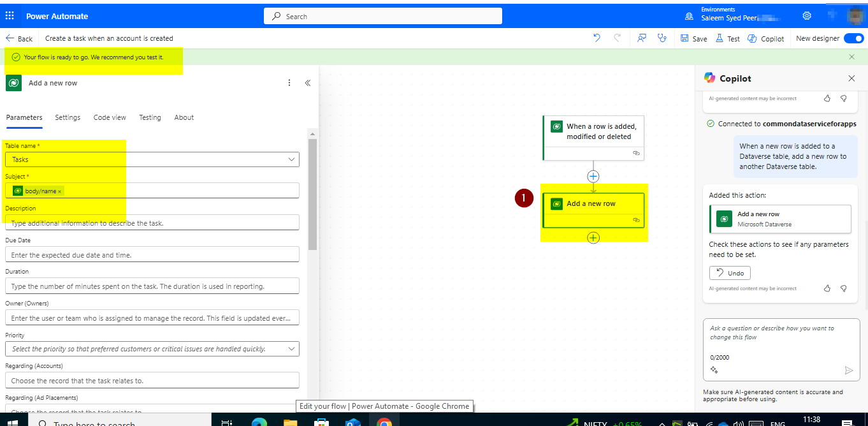
Task: Click the Due Date input field
Action: point(152,254)
